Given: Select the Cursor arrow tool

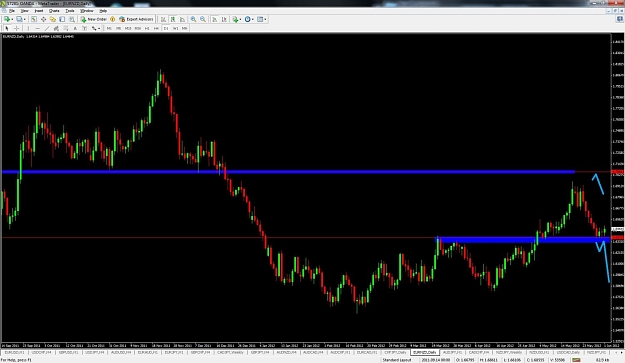Looking at the screenshot, I should click(x=7, y=28).
